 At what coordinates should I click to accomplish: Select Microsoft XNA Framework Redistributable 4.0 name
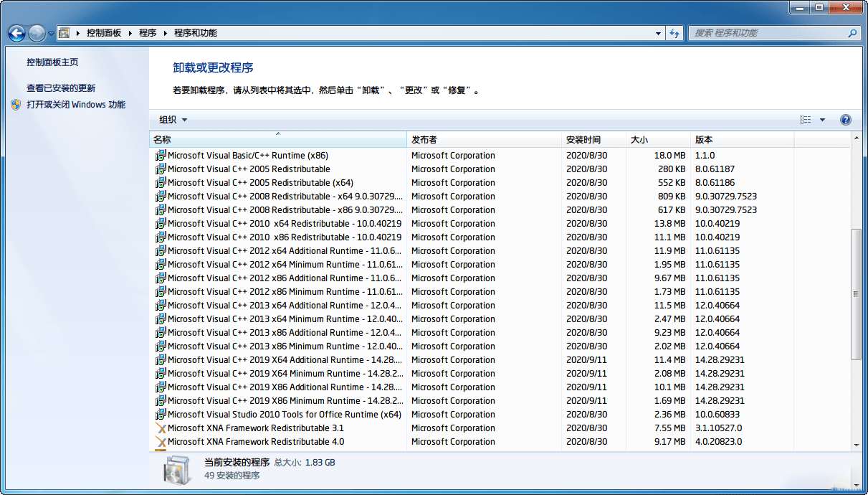click(256, 442)
